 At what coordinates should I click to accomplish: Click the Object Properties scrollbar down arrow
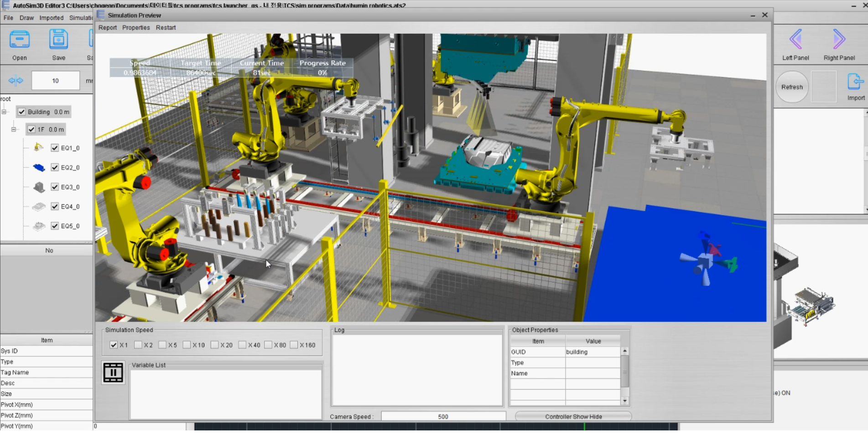coord(625,401)
